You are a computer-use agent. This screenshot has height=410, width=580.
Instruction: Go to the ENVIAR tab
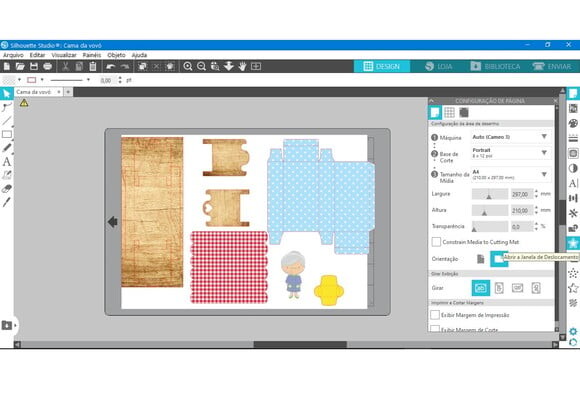[552, 66]
